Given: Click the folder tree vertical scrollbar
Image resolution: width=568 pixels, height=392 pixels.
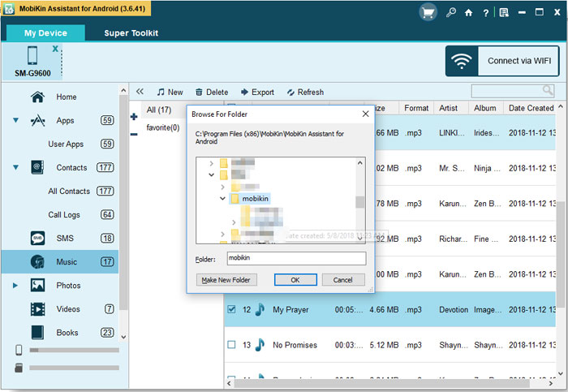Looking at the screenshot, I should click(x=359, y=200).
